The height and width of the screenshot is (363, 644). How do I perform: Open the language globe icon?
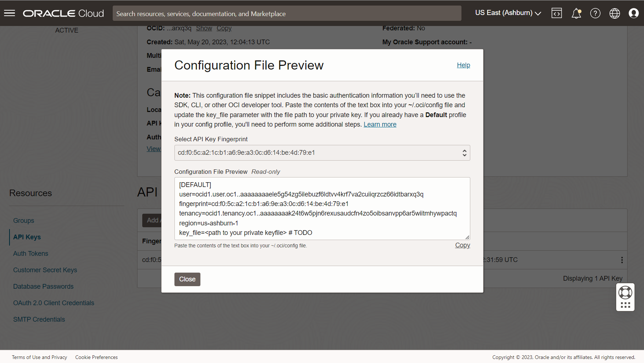pos(614,14)
